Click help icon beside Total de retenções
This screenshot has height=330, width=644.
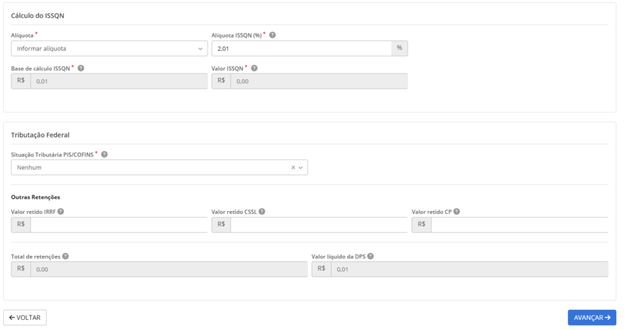(x=65, y=256)
